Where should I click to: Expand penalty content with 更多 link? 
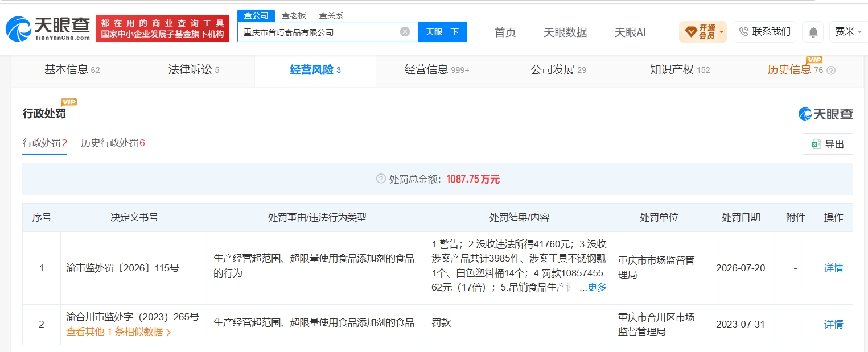point(597,287)
